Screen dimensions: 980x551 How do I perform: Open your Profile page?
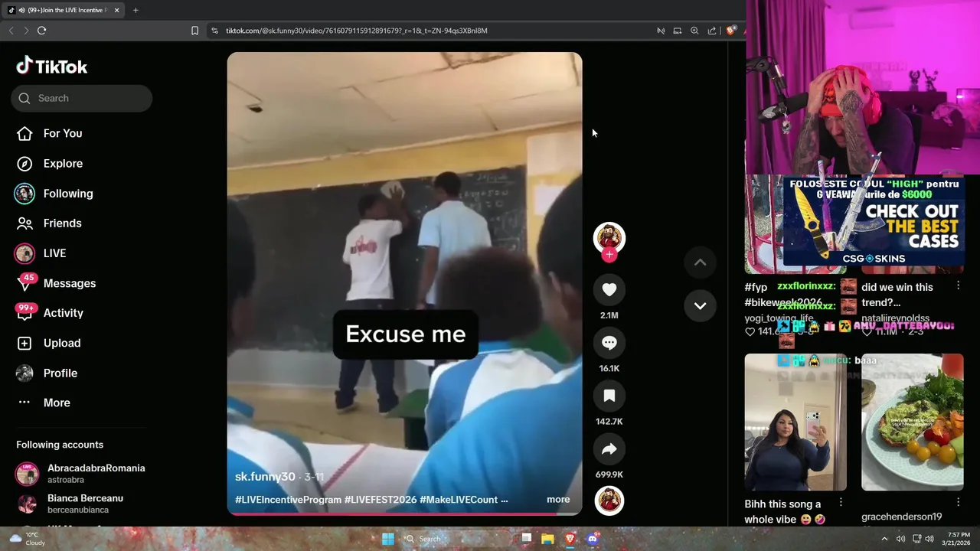coord(47,373)
